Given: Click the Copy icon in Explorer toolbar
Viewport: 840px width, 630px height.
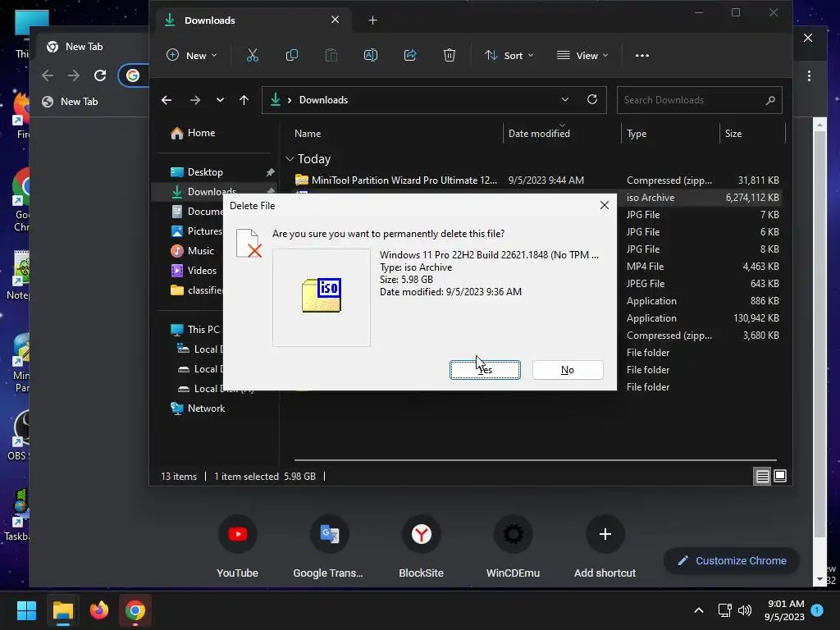Looking at the screenshot, I should point(292,55).
